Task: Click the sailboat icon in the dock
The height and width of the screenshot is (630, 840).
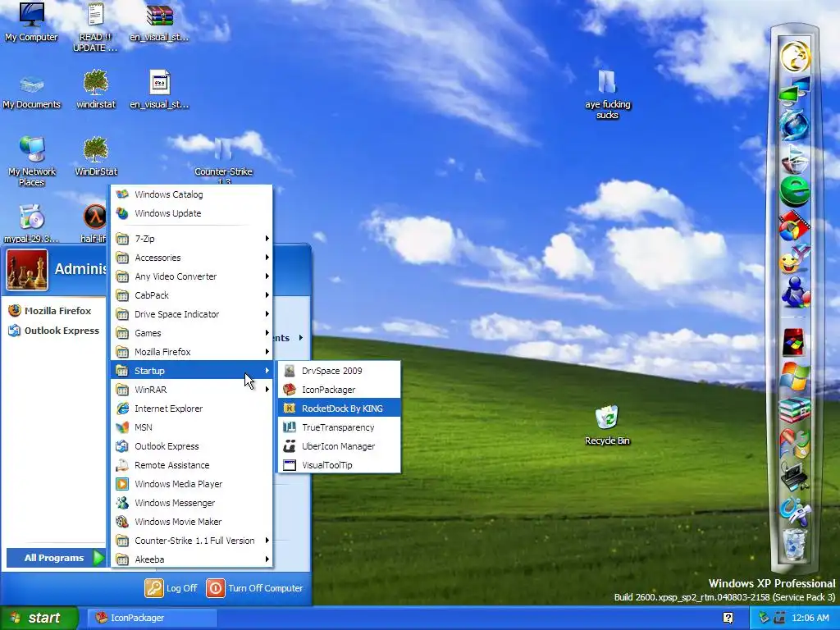Action: coord(794,158)
